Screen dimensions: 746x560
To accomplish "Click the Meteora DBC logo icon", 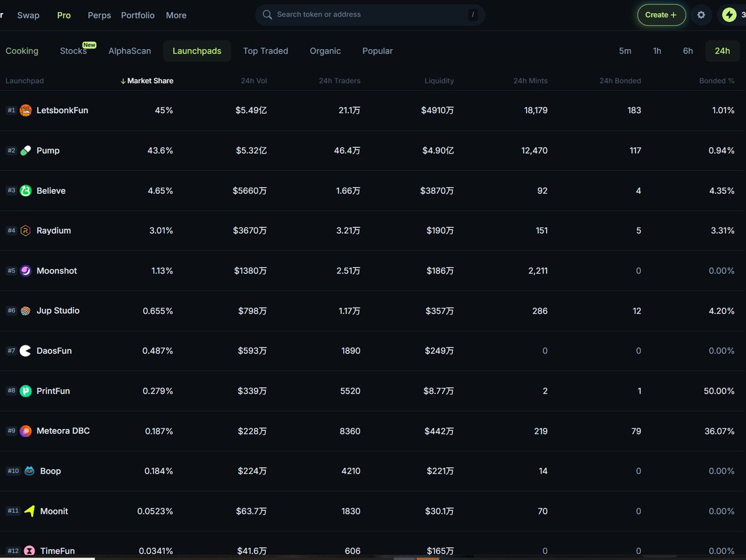I will coord(25,431).
